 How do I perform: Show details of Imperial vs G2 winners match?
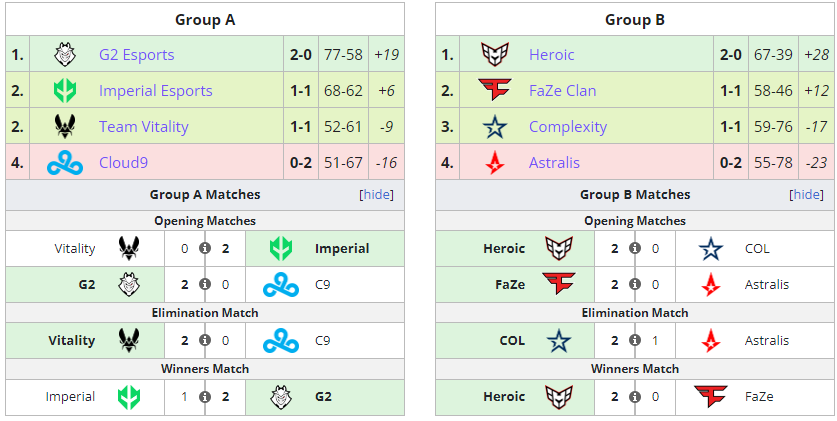pos(205,397)
